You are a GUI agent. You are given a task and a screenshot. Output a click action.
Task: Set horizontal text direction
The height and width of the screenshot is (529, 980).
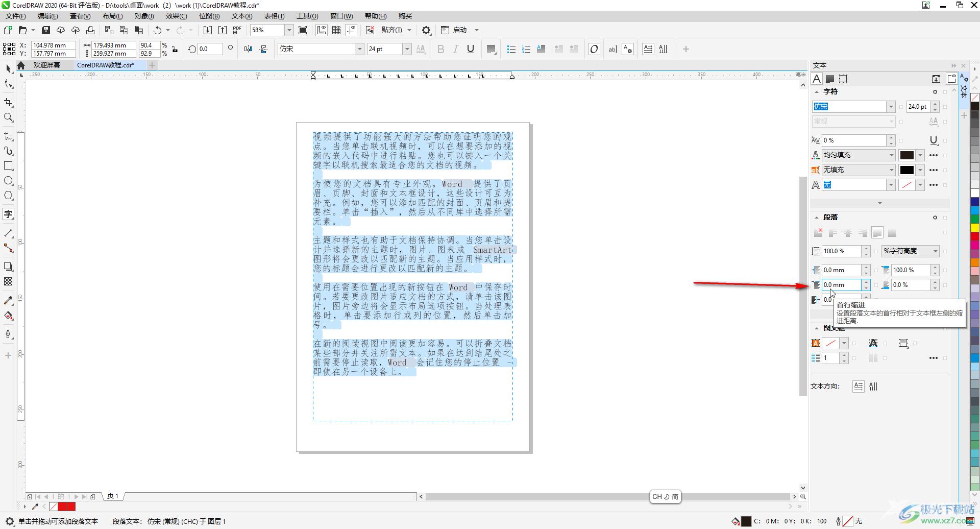858,387
